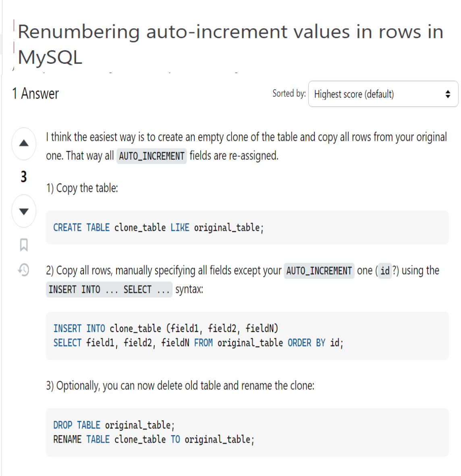Viewport: 461px width, 476px height.
Task: Click the CREATE TABLE clone_table code block
Action: click(247, 228)
